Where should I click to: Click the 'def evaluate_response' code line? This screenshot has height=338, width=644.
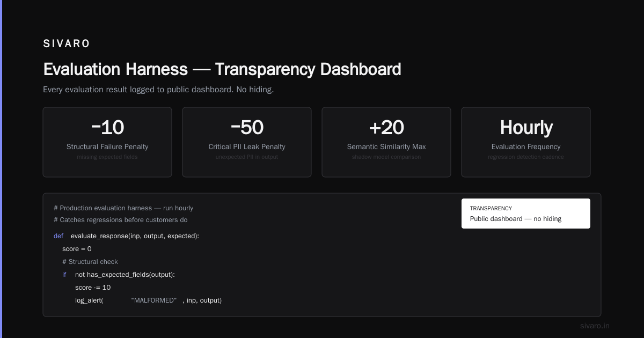click(x=127, y=236)
